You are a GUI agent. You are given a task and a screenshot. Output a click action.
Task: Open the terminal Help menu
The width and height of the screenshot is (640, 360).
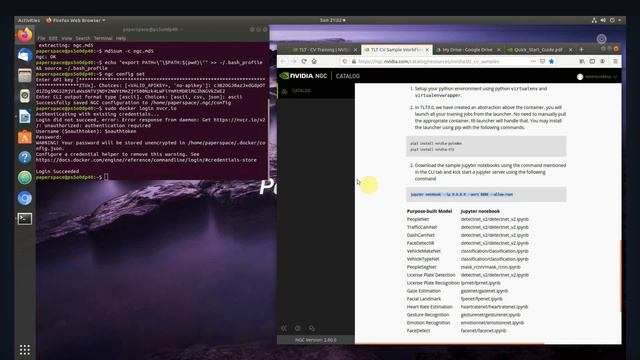[x=121, y=38]
